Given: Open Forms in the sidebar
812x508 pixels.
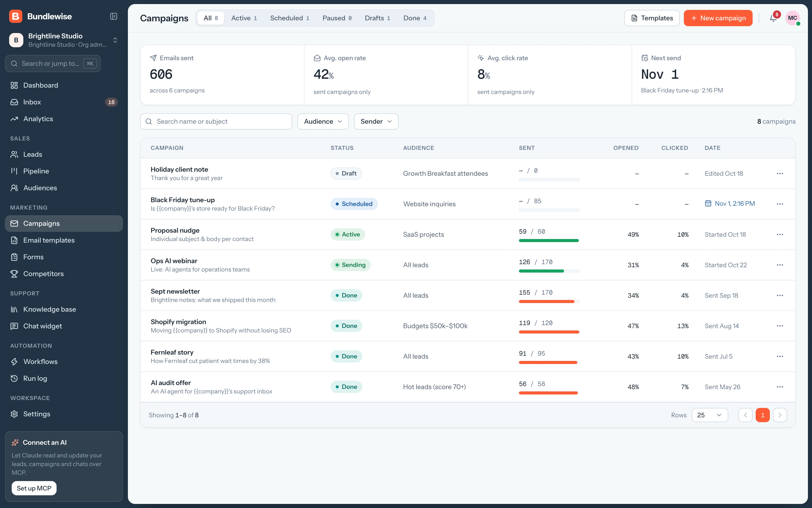Looking at the screenshot, I should tap(64, 257).
